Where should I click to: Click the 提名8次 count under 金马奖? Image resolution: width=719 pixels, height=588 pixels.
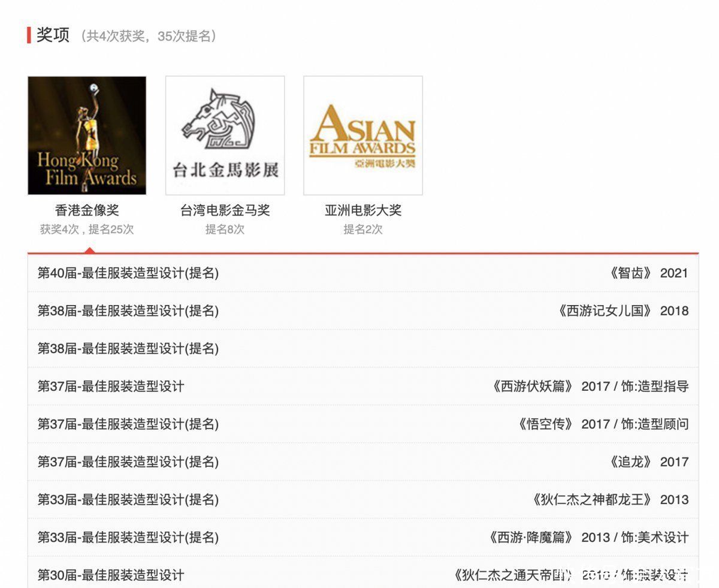pos(225,230)
